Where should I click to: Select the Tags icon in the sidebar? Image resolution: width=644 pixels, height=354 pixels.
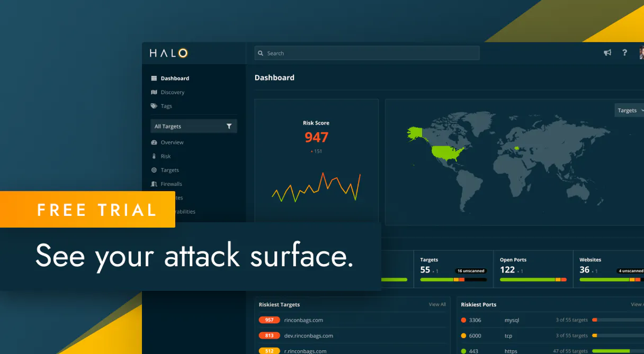154,106
